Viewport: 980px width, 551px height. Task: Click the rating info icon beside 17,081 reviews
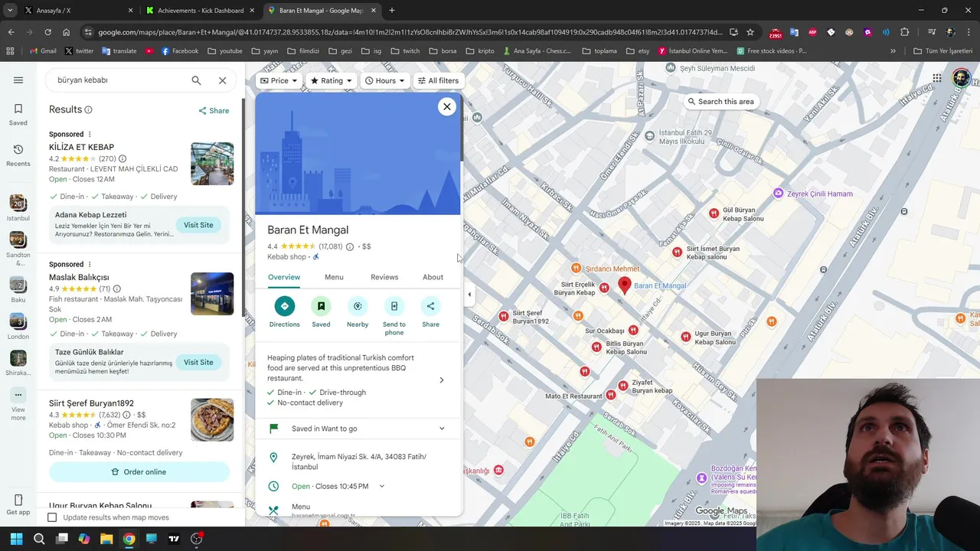tap(350, 246)
